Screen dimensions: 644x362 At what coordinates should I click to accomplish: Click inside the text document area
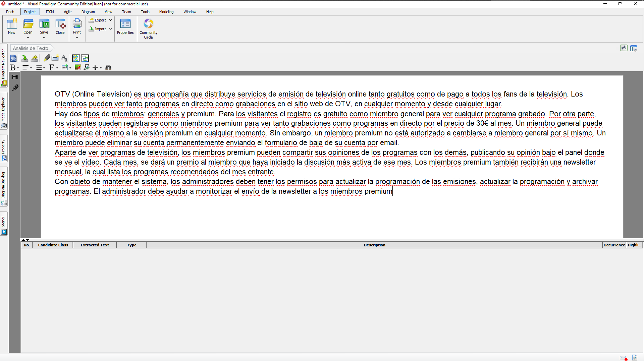tap(331, 215)
